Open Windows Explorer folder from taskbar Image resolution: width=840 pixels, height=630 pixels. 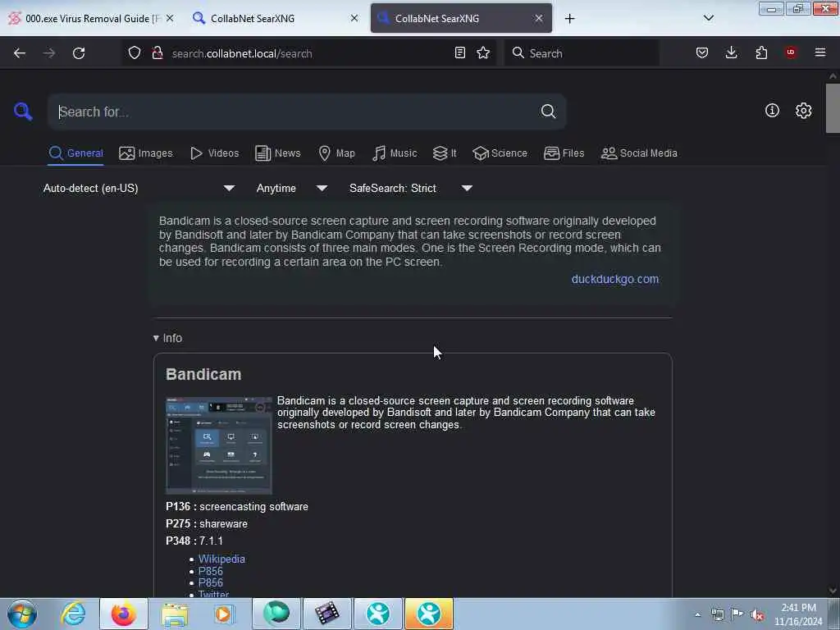pyautogui.click(x=175, y=614)
